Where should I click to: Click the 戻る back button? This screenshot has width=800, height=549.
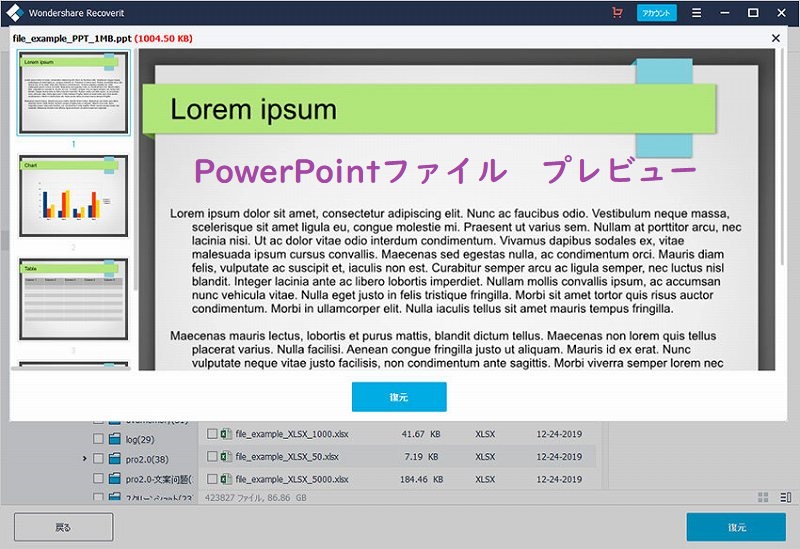tap(63, 527)
